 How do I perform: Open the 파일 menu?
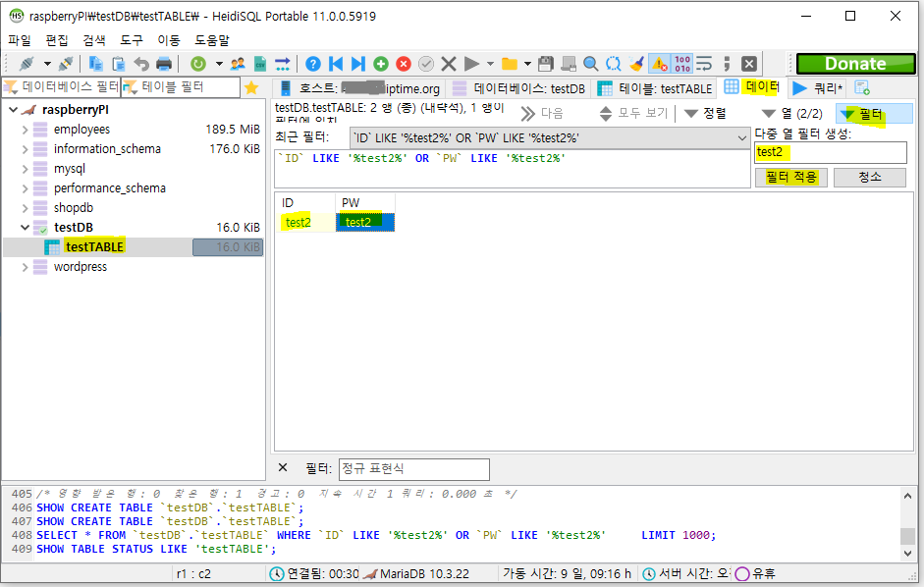(20, 40)
